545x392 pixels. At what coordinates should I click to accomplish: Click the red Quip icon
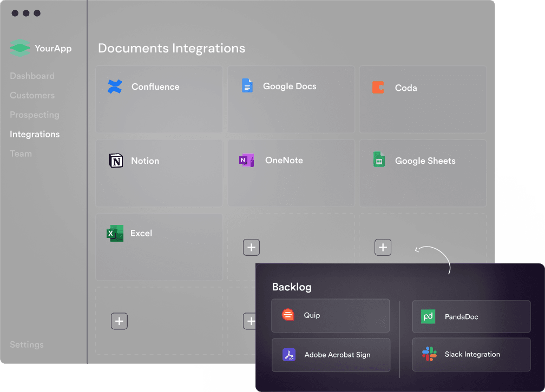288,315
